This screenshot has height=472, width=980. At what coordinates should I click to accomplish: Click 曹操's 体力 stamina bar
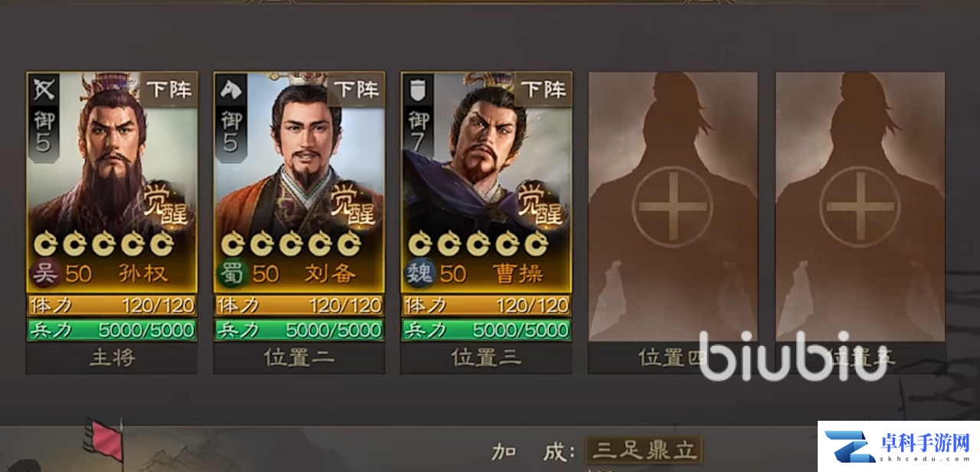(x=486, y=306)
